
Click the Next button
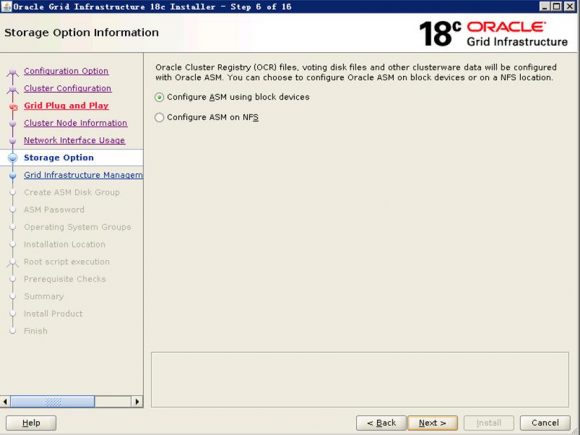(x=432, y=423)
